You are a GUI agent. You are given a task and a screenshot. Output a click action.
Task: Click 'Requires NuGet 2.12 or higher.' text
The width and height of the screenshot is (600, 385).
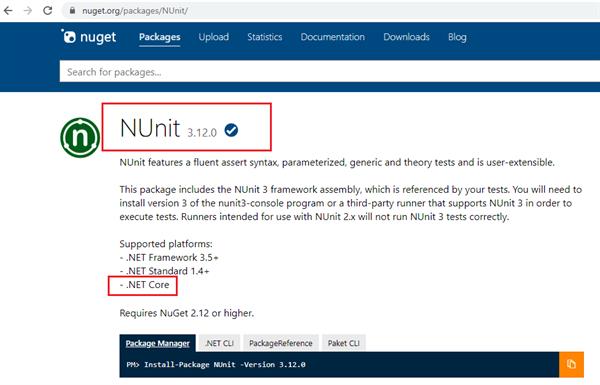(x=187, y=313)
